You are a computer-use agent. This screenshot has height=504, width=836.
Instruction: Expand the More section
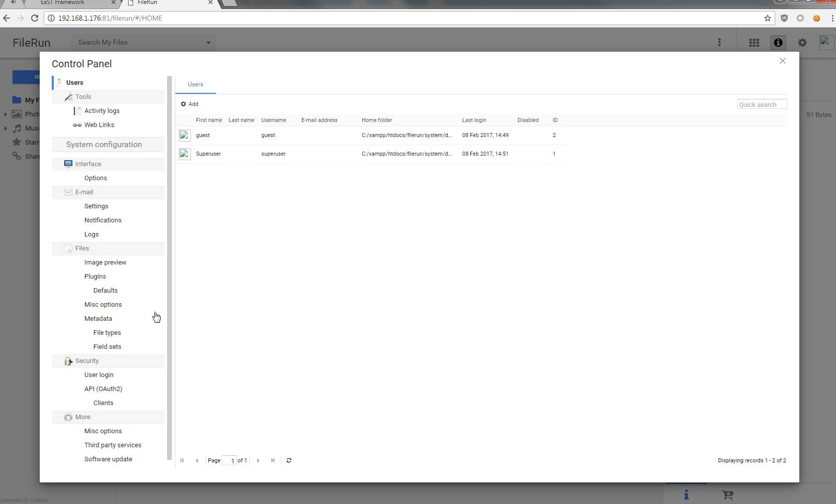83,417
